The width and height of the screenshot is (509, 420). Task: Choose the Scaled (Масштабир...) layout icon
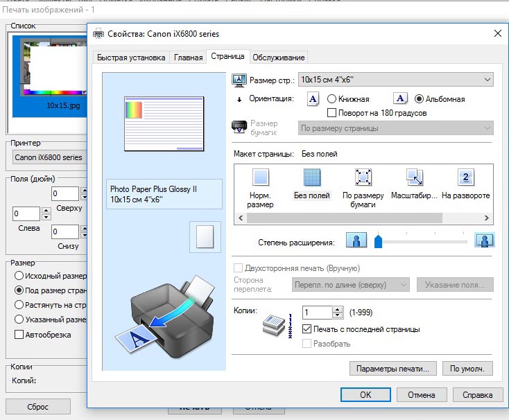[x=415, y=177]
